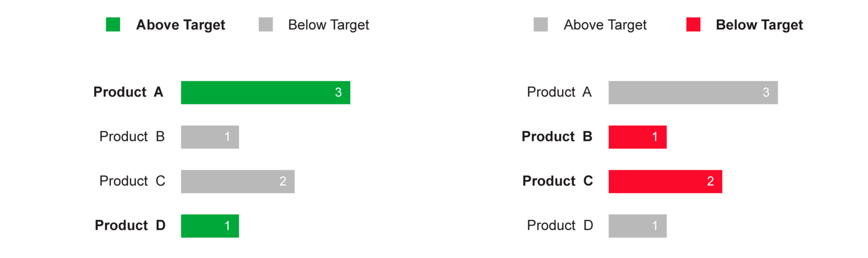Click the non-bold Below Target legend label

[329, 25]
